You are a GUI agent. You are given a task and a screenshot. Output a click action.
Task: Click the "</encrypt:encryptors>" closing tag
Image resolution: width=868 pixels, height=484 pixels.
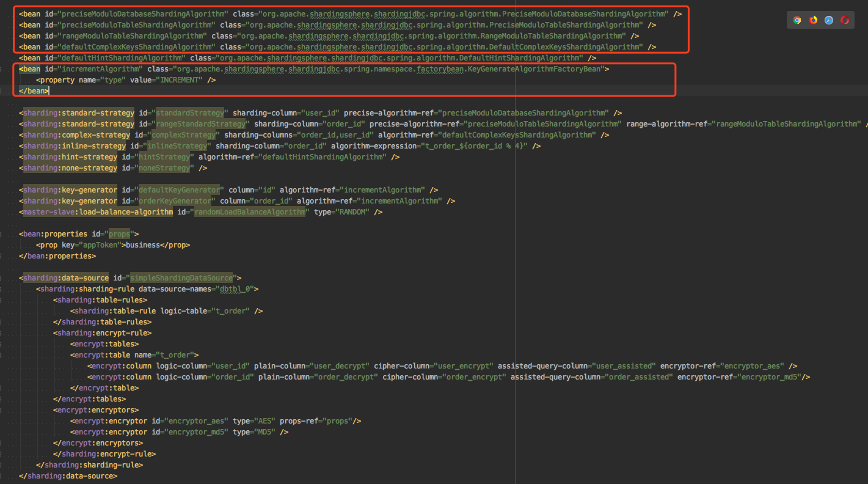pyautogui.click(x=98, y=443)
